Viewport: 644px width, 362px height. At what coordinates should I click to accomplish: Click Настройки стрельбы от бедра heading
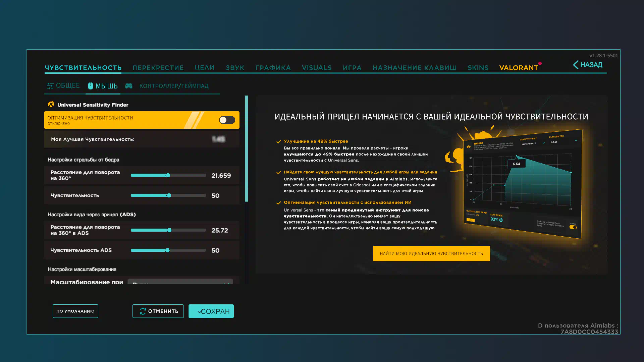click(83, 160)
